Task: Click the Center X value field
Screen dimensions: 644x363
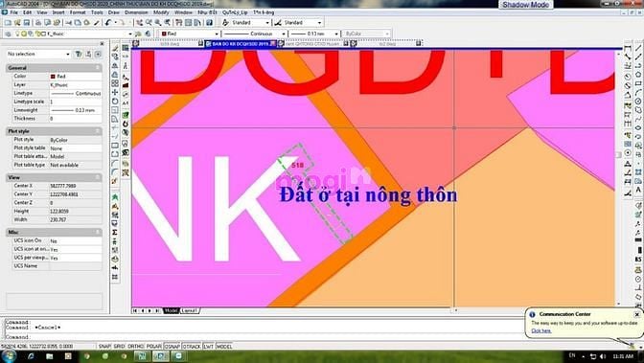Action: click(x=75, y=186)
